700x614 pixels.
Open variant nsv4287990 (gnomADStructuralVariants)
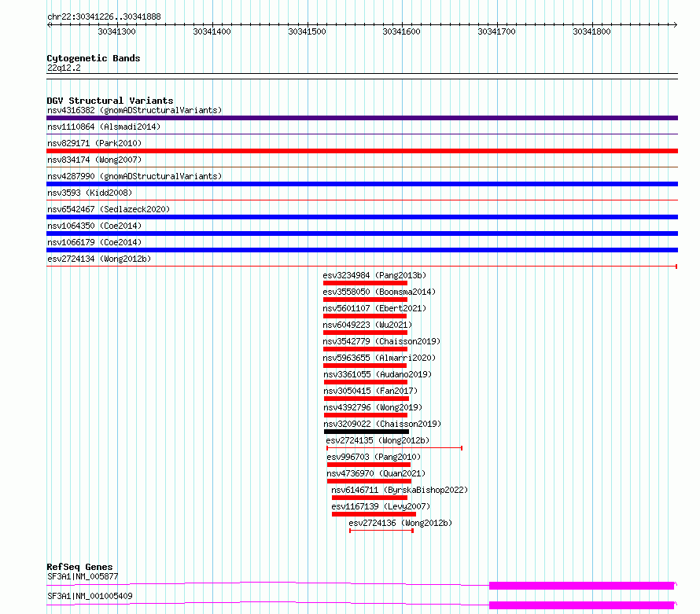[x=134, y=176]
